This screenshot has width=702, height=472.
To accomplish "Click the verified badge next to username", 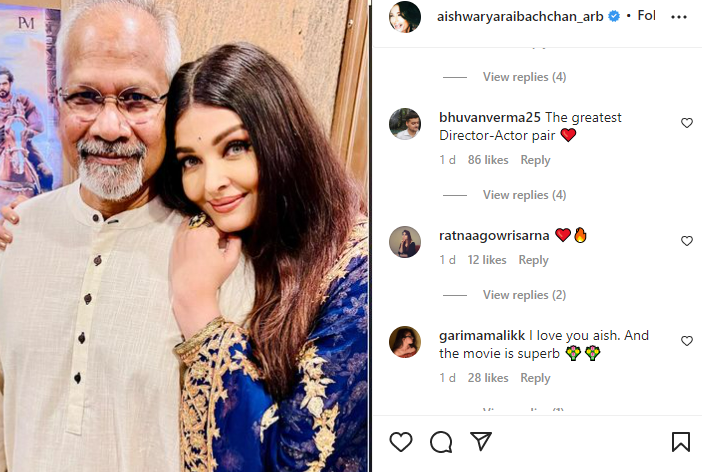I will click(614, 16).
